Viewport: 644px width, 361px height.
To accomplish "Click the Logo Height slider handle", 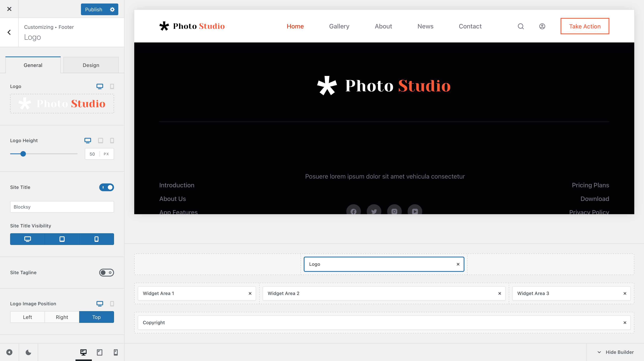I will pos(23,154).
